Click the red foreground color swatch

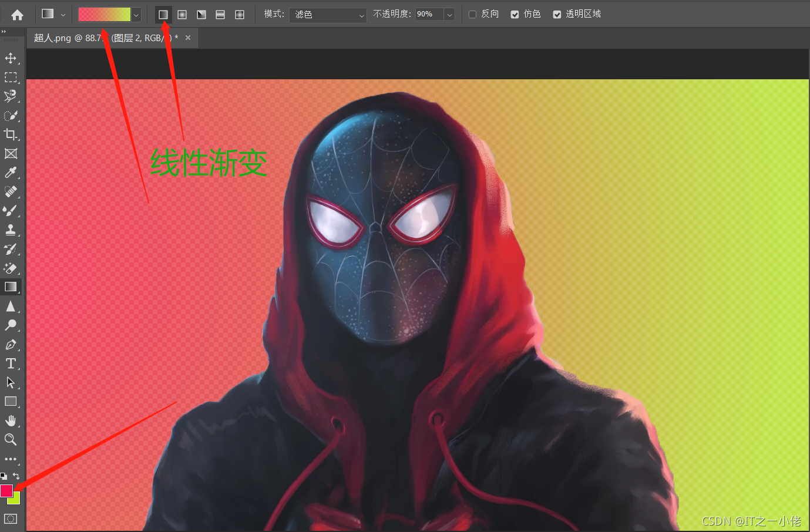click(6, 490)
